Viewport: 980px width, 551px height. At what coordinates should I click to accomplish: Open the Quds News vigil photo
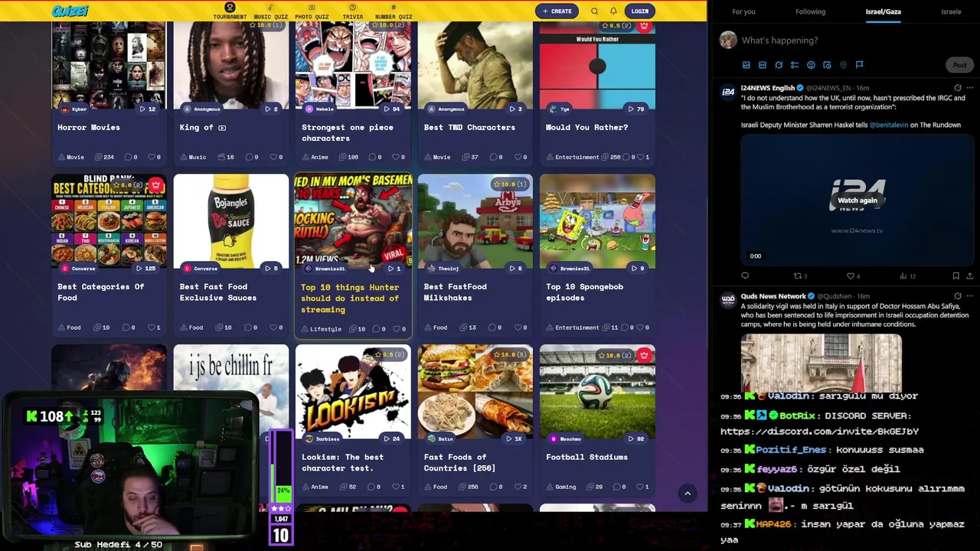coord(821,363)
